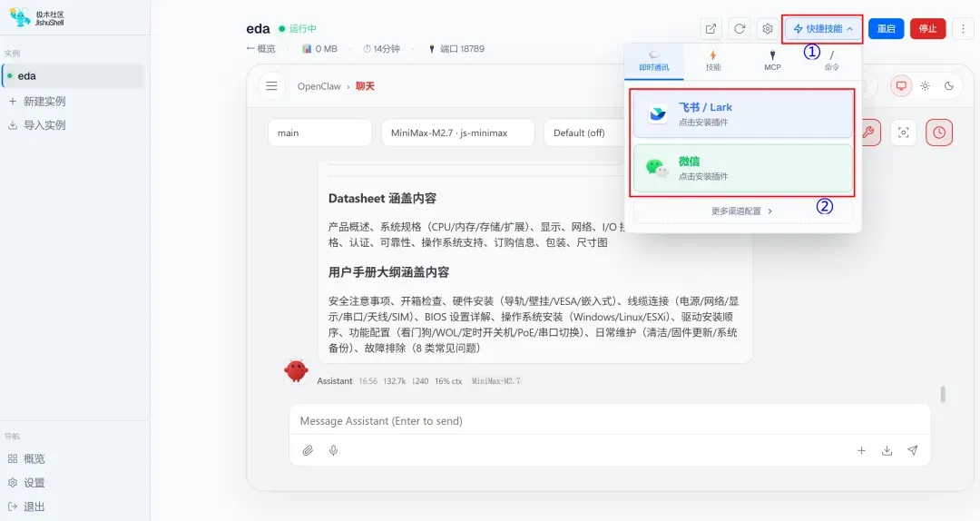Toggle the hamburger menu in OpenClaw
The image size is (980, 521).
(x=271, y=85)
